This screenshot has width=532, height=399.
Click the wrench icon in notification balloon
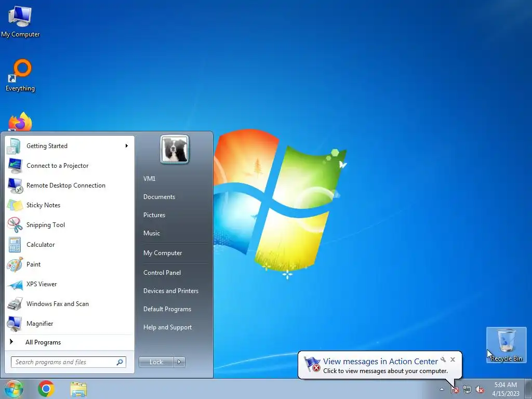[x=443, y=360]
